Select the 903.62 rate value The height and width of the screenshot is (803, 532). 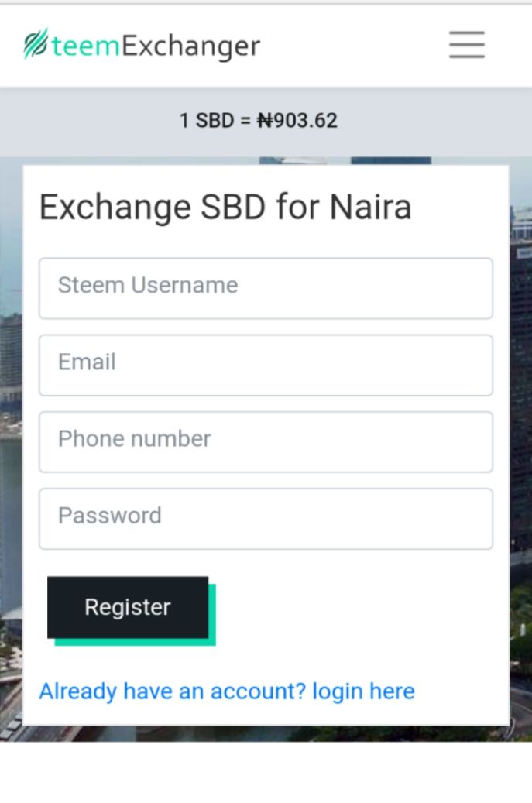305,121
